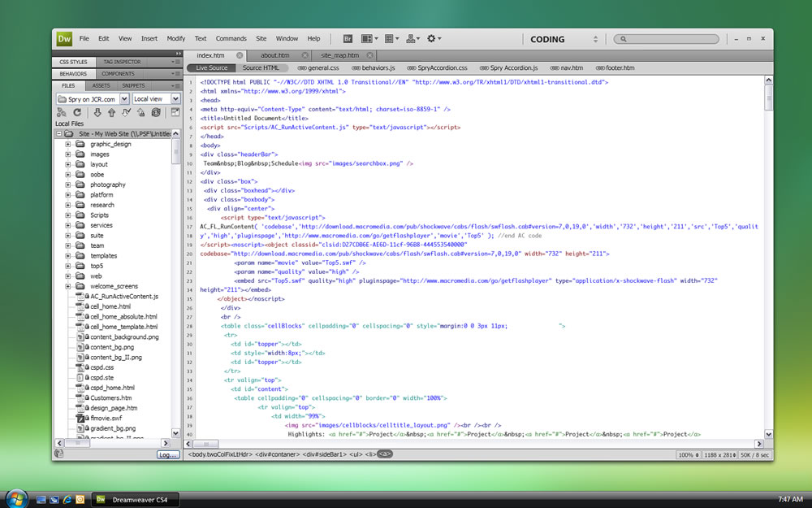The height and width of the screenshot is (508, 812).
Task: Close the about.htm tab
Action: 305,55
